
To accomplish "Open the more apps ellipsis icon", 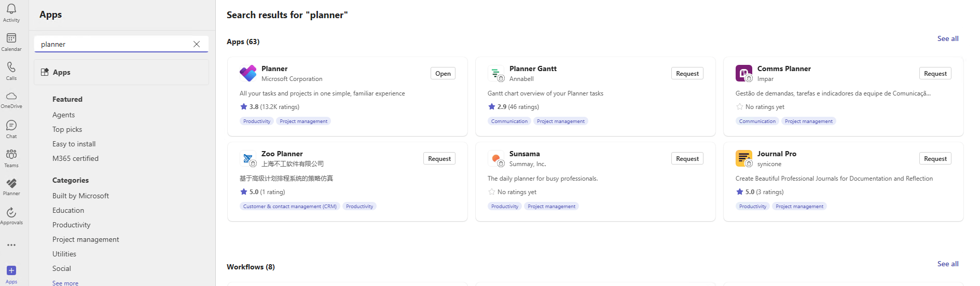I will point(11,245).
